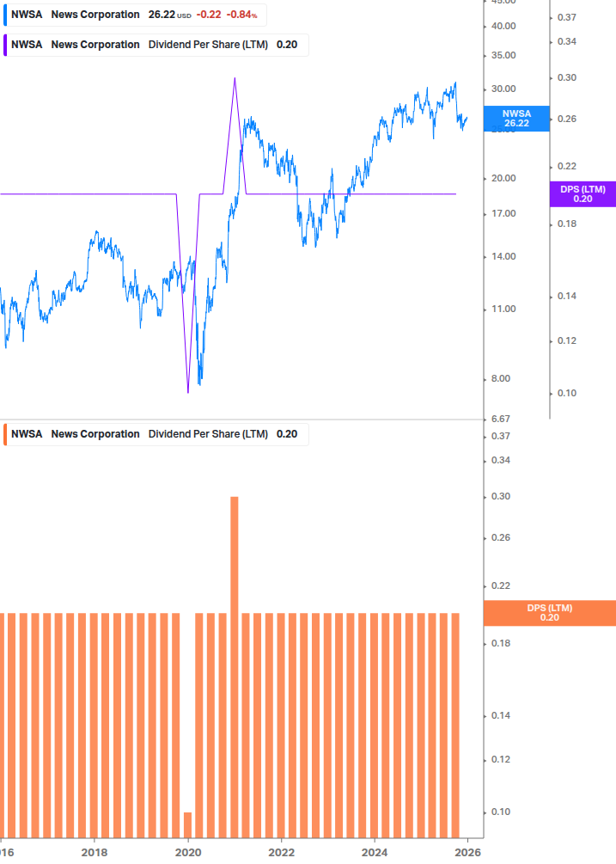Select the orange Dividend Per Share (LTM) legend in lower chart

click(156, 434)
